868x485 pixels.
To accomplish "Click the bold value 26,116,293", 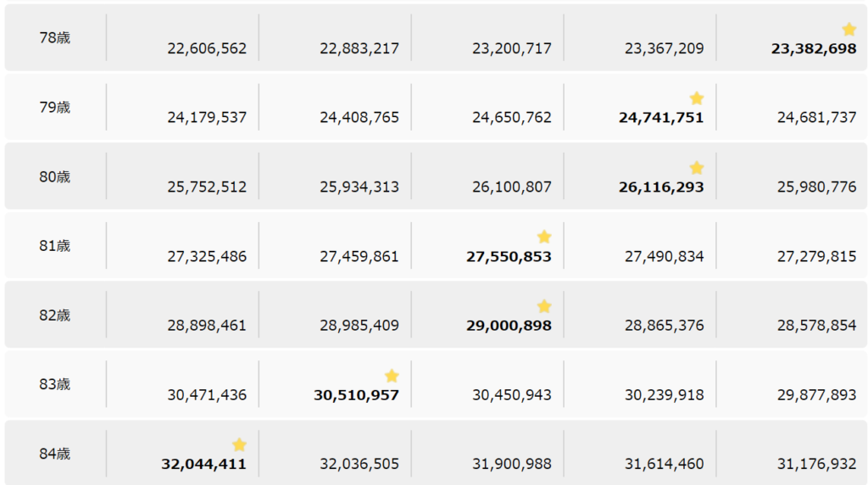I will [661, 187].
